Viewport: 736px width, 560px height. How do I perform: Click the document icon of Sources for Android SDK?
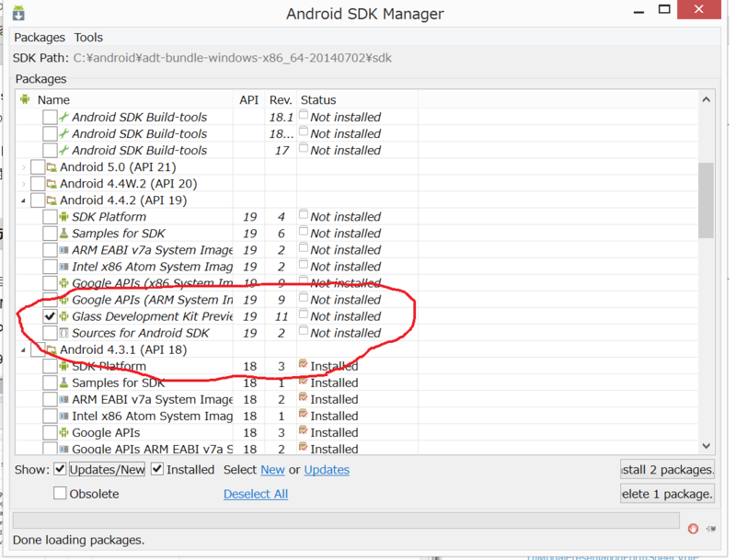pos(63,333)
